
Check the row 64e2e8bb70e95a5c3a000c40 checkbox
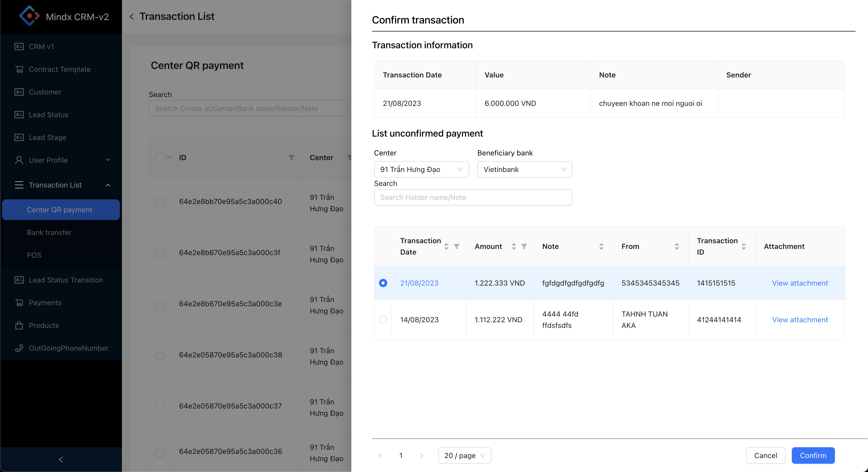tap(160, 202)
